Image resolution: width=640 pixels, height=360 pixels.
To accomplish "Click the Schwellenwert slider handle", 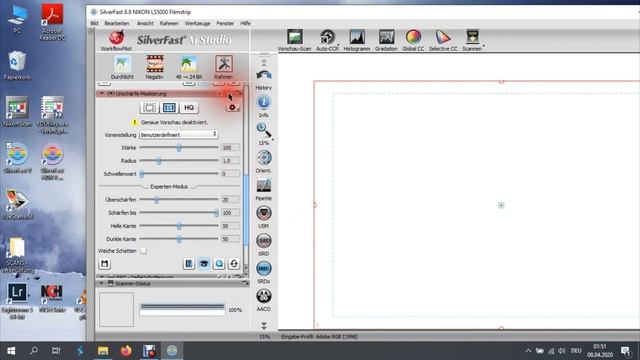I will click(x=142, y=174).
